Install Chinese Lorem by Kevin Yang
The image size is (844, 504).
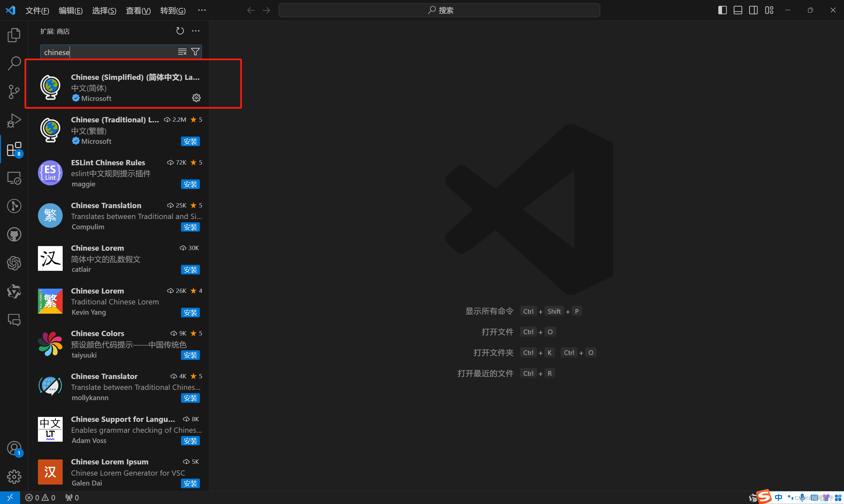(190, 312)
